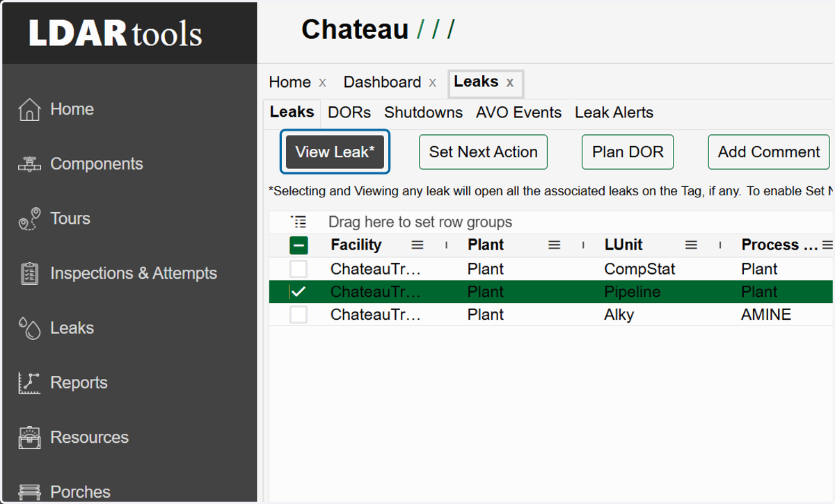The image size is (835, 504).
Task: Click the Plan DOR button
Action: coord(628,152)
